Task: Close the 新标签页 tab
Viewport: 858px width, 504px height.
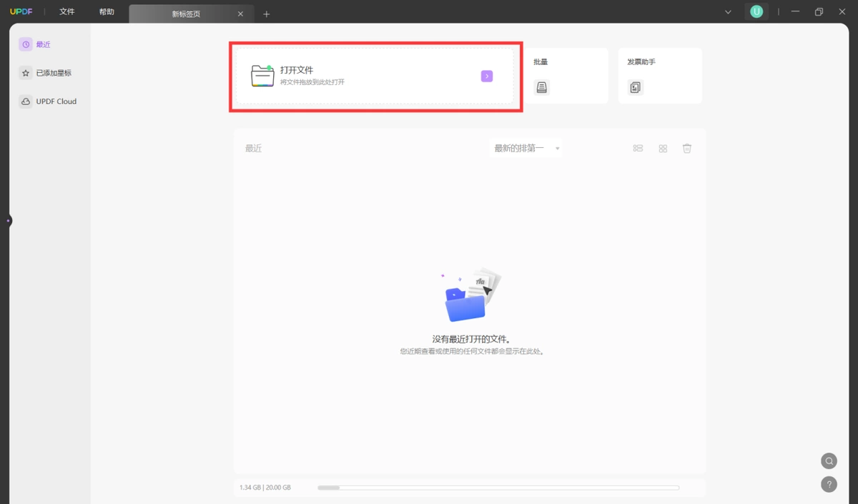Action: tap(240, 14)
